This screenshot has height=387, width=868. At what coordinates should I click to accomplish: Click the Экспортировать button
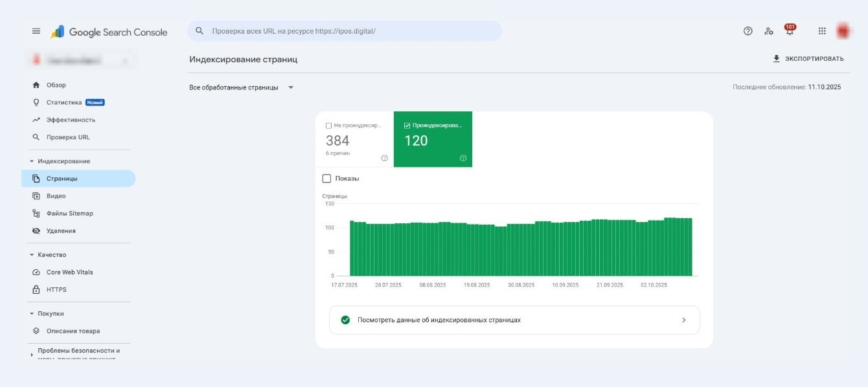pos(808,59)
